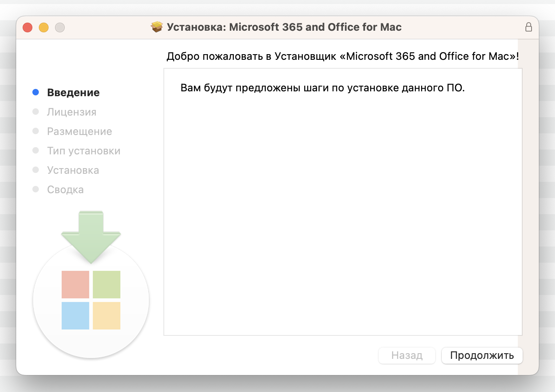
Task: Select the Лицензия step in sidebar
Action: pos(72,112)
